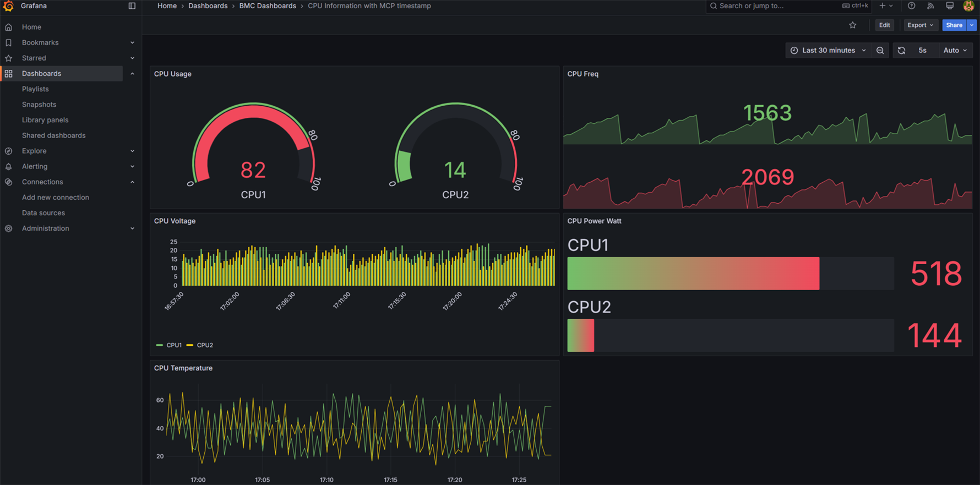980x485 pixels.
Task: Open the help question mark icon
Action: (x=911, y=6)
